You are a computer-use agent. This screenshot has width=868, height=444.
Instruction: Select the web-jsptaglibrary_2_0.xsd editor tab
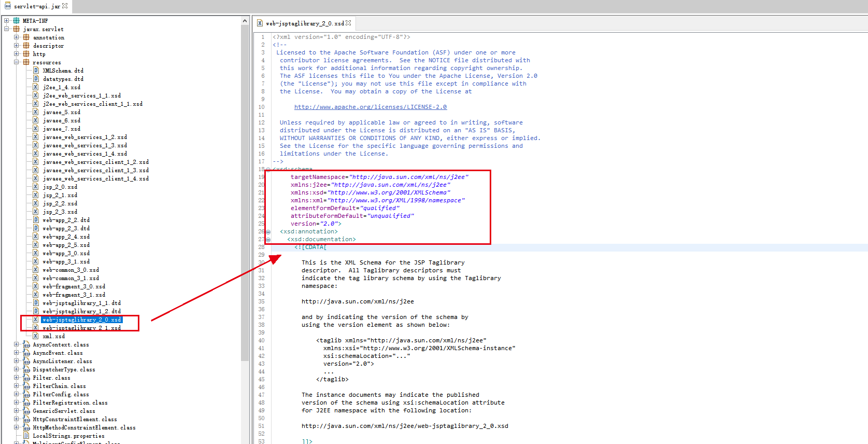coord(305,23)
